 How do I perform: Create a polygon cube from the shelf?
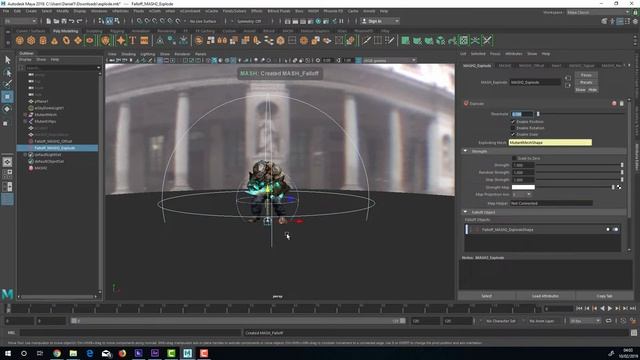point(31,40)
